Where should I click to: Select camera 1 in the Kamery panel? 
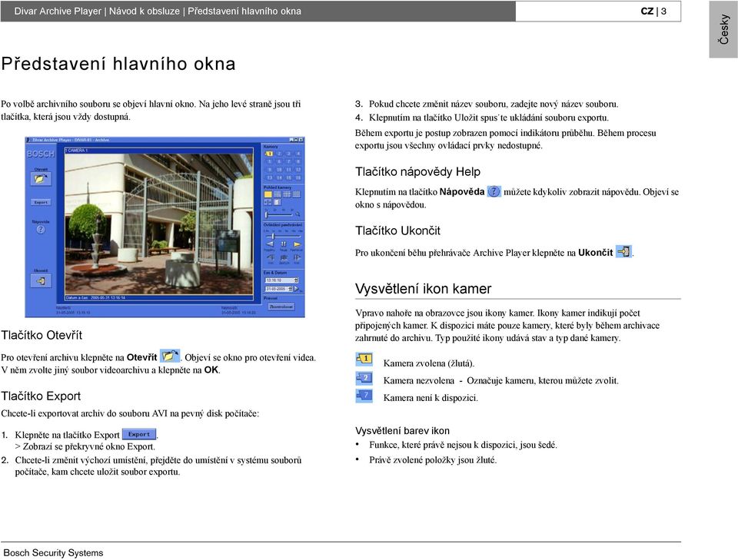269,154
